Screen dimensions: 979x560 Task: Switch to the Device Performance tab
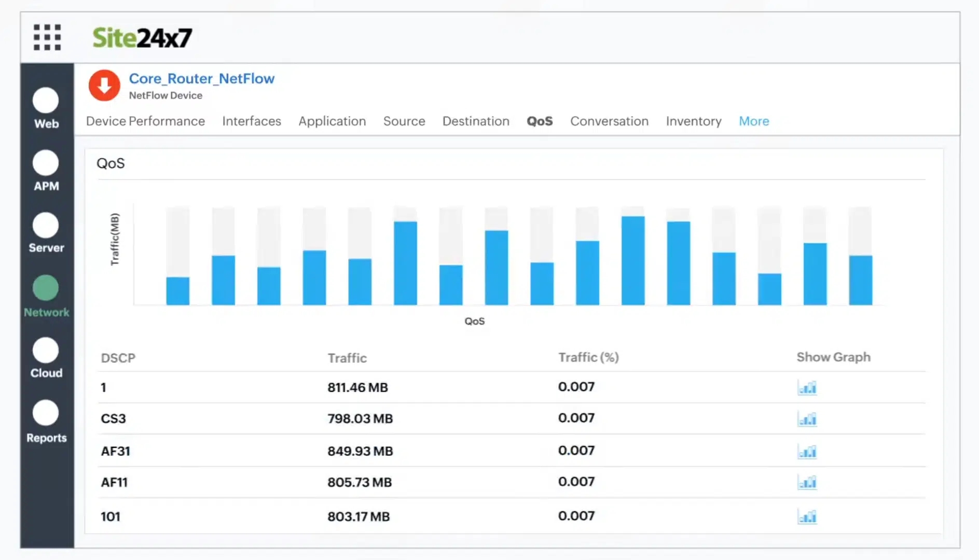[x=145, y=121]
